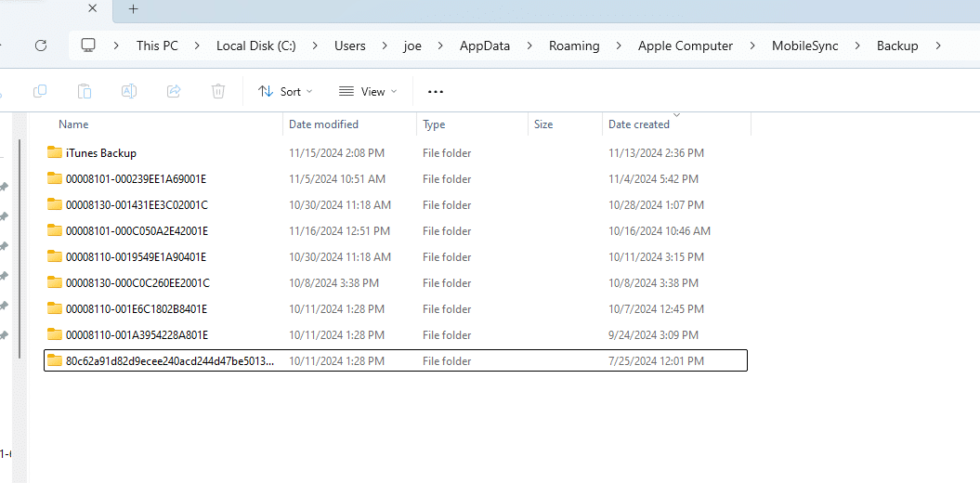The height and width of the screenshot is (483, 980).
Task: Click the Delete trash can icon
Action: pos(218,91)
